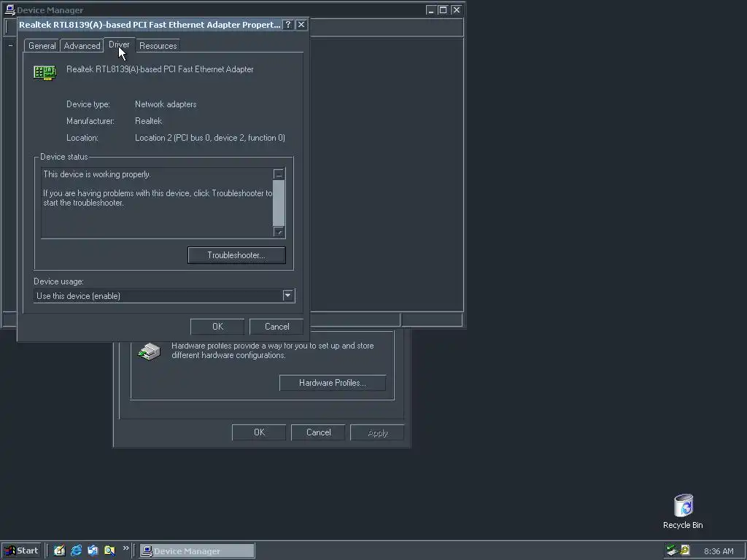Open the Advanced tab
The image size is (747, 560).
coord(82,46)
